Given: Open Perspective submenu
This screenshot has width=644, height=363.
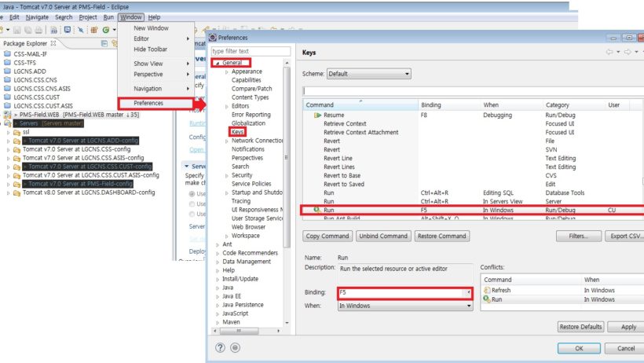Looking at the screenshot, I should pos(156,74).
